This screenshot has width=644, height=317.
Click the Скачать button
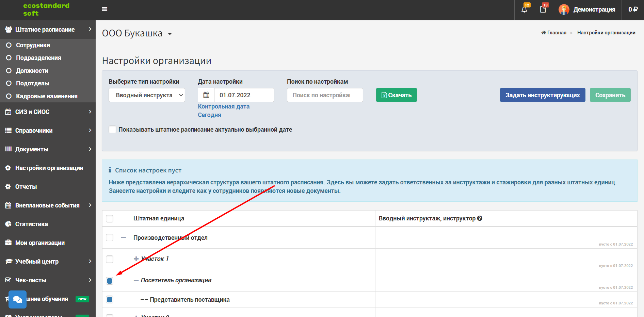[396, 95]
